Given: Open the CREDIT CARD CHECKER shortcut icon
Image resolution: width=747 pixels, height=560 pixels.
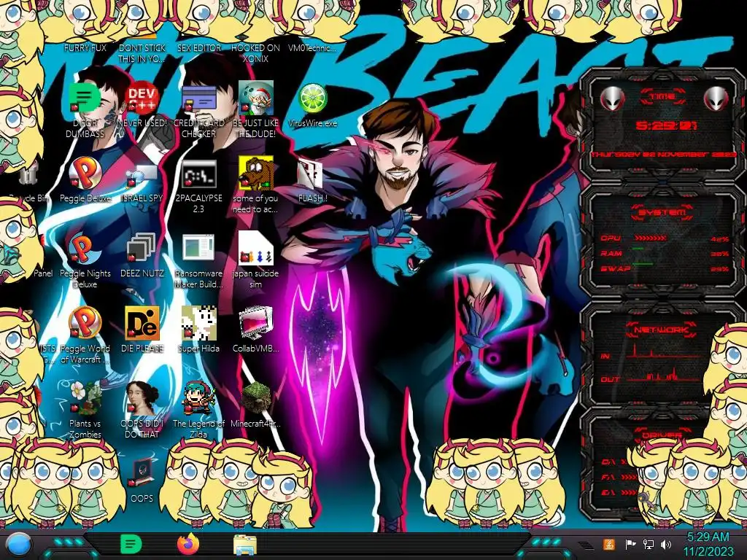Looking at the screenshot, I should coord(198,98).
